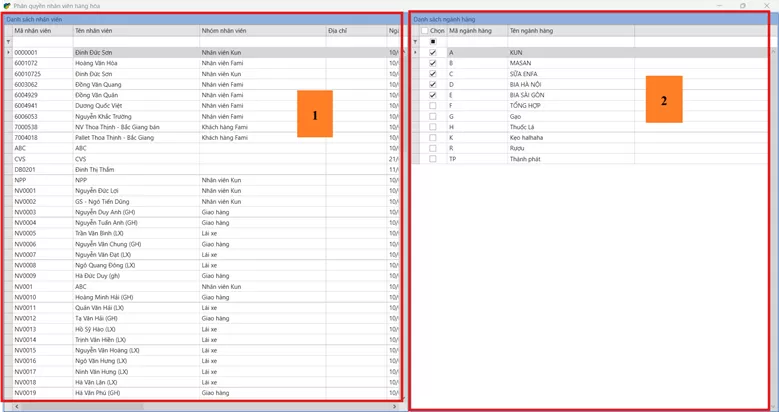Click right arrow of employee list horizontal scrollbar

[394, 407]
